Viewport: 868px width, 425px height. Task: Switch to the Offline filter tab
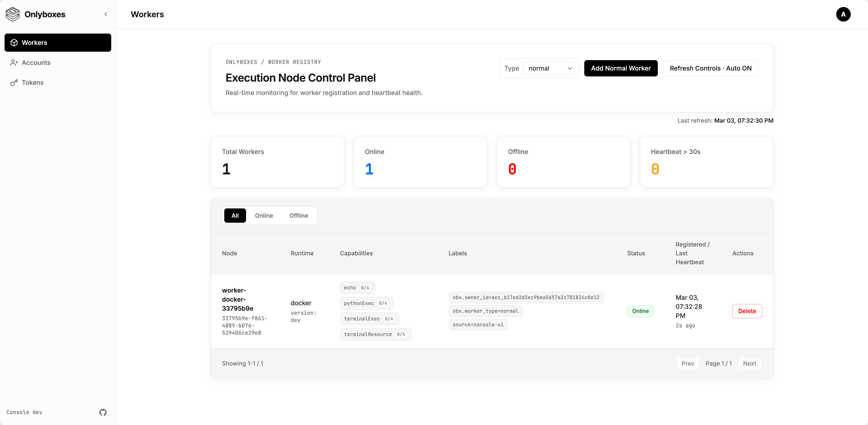[298, 215]
